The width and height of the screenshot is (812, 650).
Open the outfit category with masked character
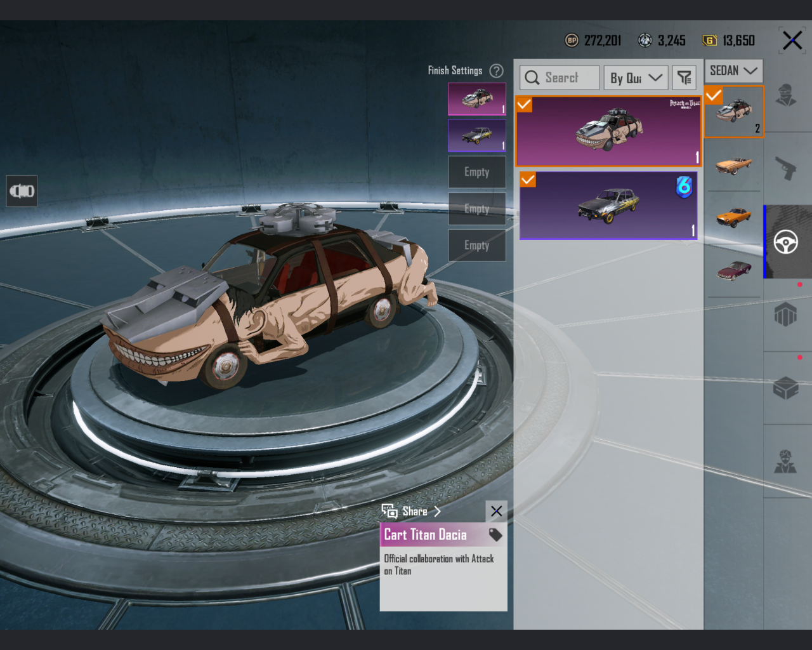[x=787, y=95]
